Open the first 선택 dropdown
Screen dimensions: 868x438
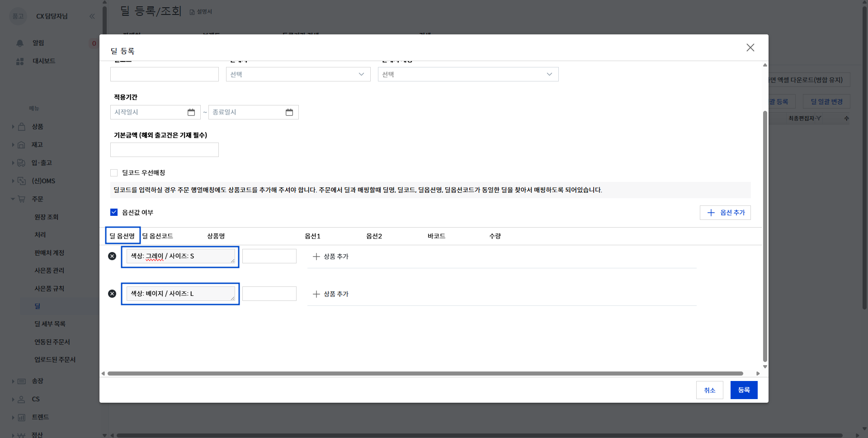pyautogui.click(x=298, y=74)
